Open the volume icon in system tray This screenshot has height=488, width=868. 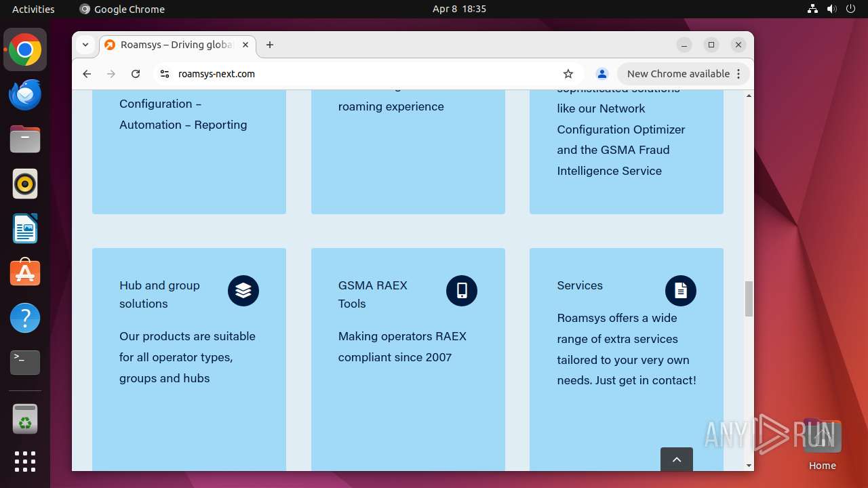click(x=831, y=9)
